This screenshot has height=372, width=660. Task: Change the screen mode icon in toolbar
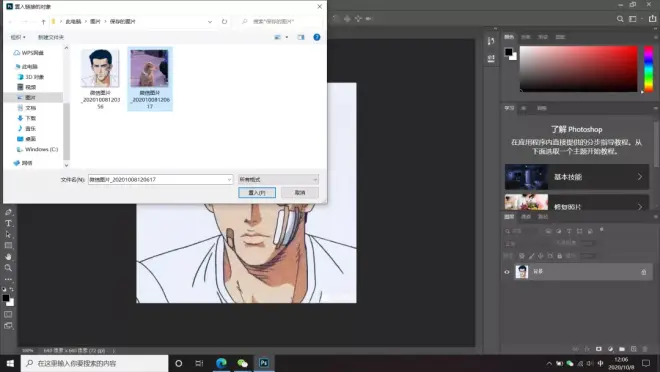[x=8, y=325]
